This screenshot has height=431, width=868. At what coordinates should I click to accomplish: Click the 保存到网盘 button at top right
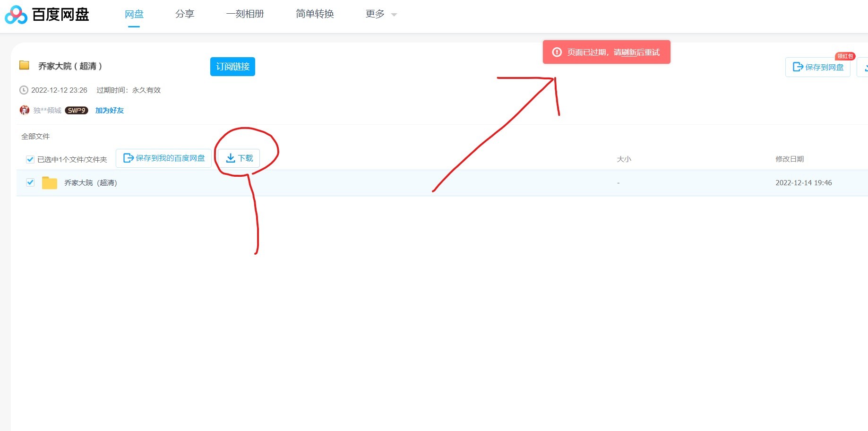[x=818, y=67]
